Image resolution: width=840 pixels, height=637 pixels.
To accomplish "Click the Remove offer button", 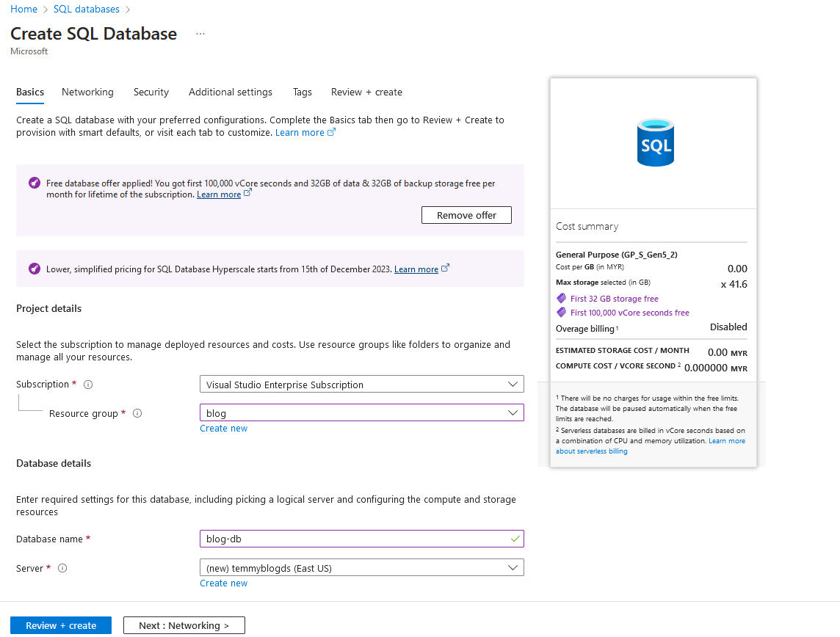I will pos(466,215).
